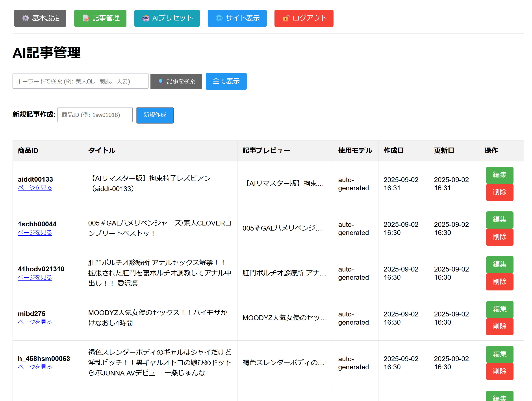Open AIプリセット robot icon button
532x401 pixels.
point(167,18)
